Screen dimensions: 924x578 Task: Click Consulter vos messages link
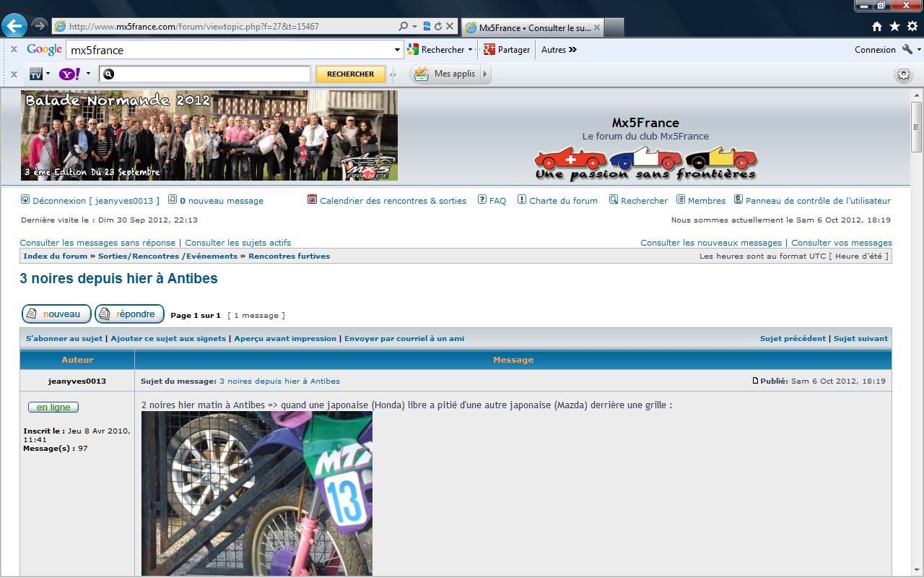842,243
